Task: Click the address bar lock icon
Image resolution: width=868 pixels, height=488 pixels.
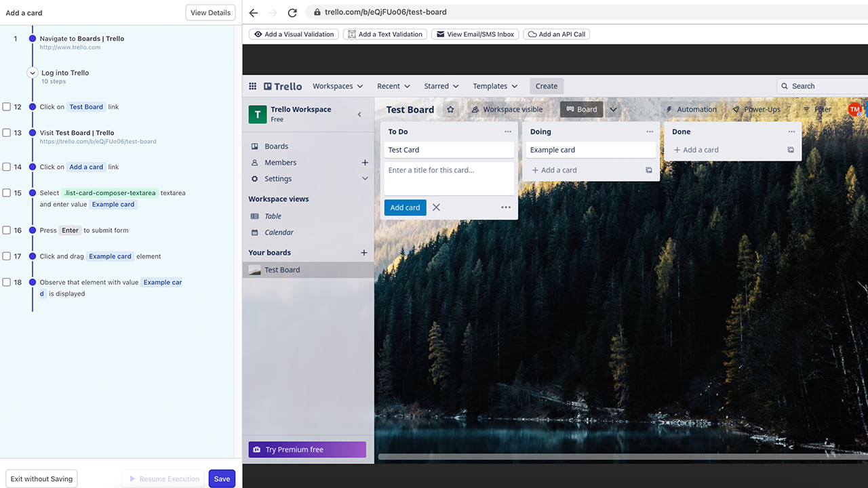Action: tap(317, 12)
